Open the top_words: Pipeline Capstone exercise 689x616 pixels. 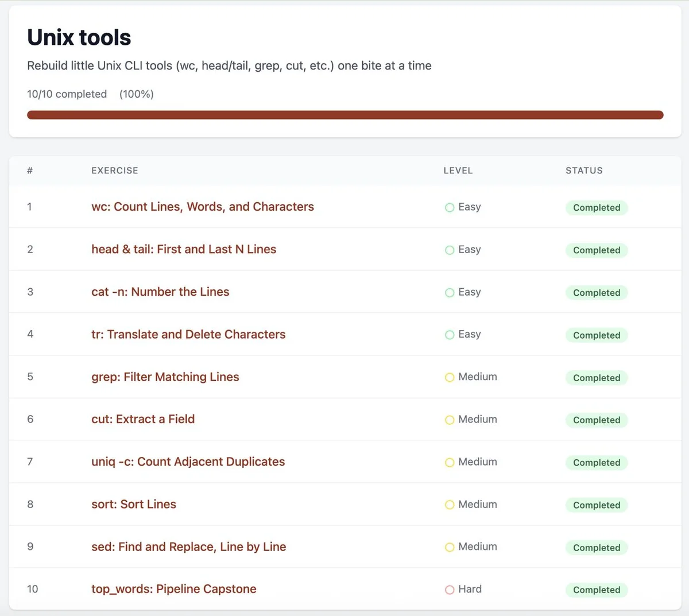coord(174,589)
